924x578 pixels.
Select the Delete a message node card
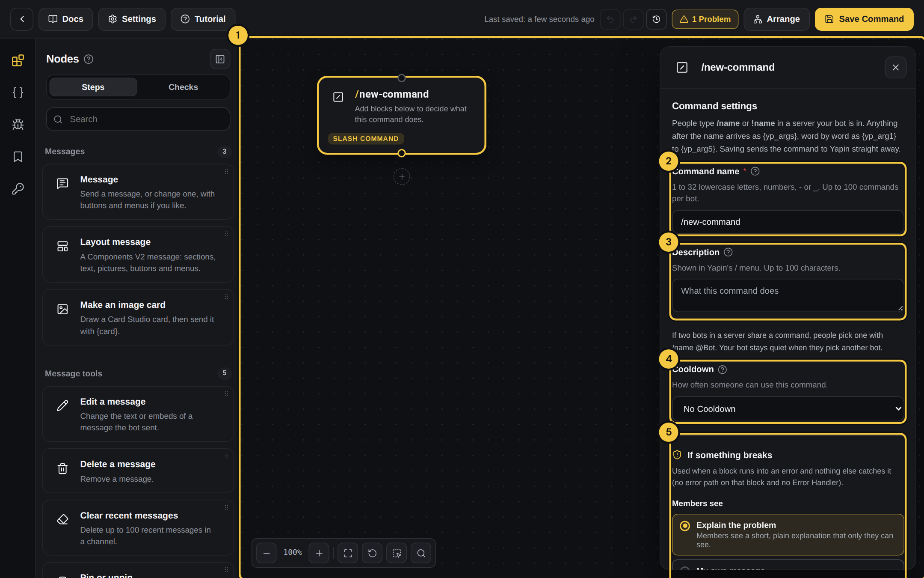tap(138, 471)
